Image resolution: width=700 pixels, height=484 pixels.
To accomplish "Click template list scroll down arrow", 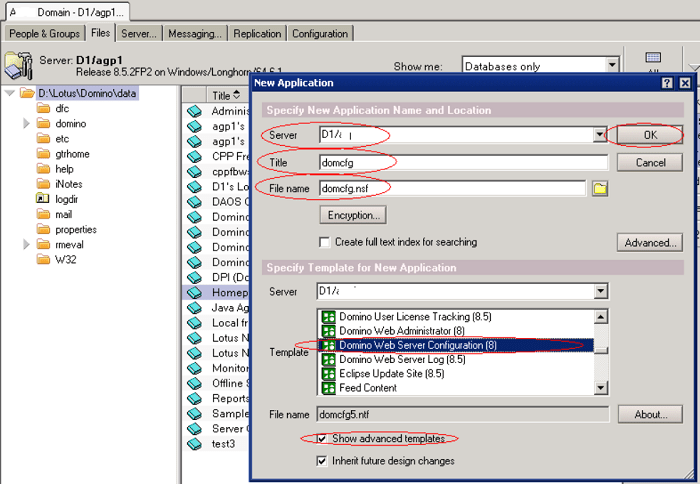I will (x=601, y=388).
